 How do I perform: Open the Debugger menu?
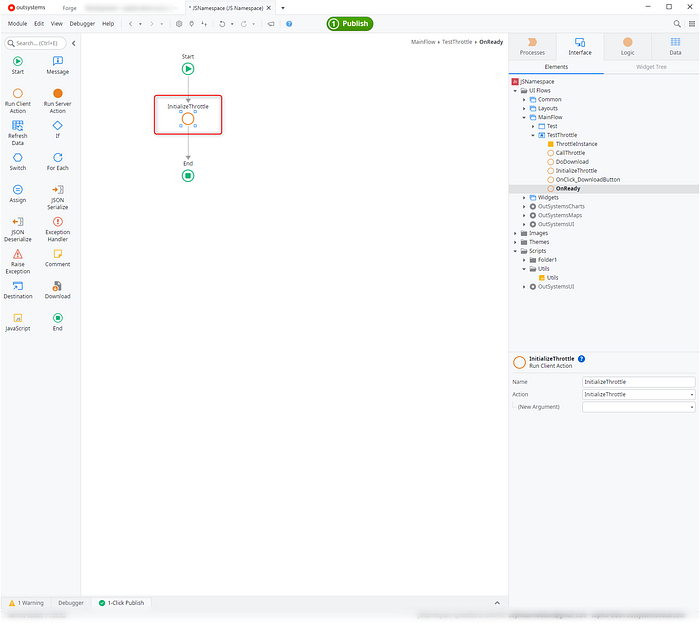click(x=83, y=23)
